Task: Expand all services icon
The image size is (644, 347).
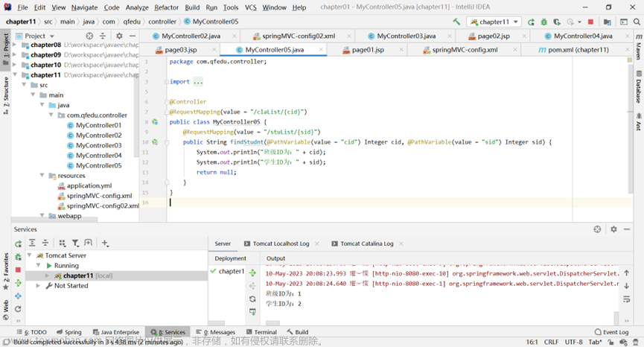Action: tap(32, 243)
